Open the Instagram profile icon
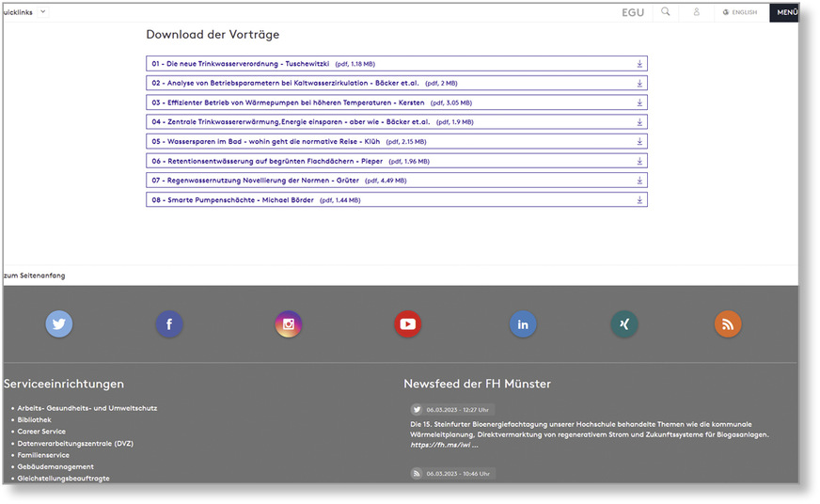Viewport: 820px width, 504px height. point(289,324)
